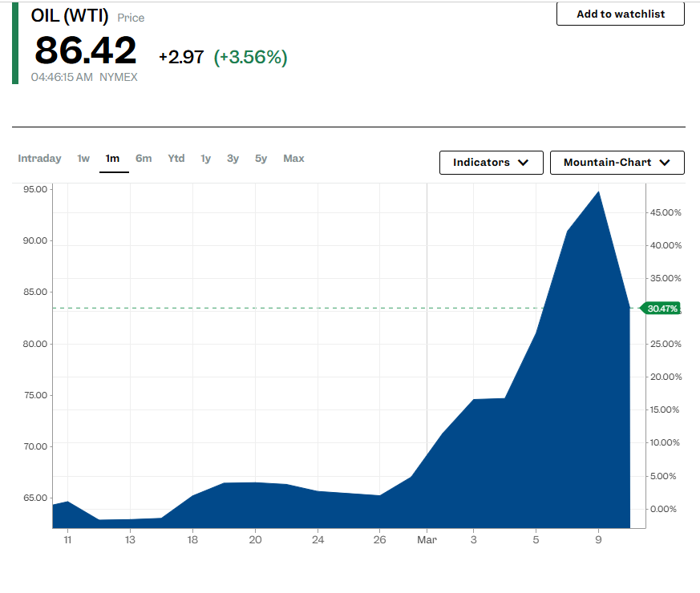Screen dimensions: 700x593
Task: Open the Indicators dropdown
Action: point(491,162)
